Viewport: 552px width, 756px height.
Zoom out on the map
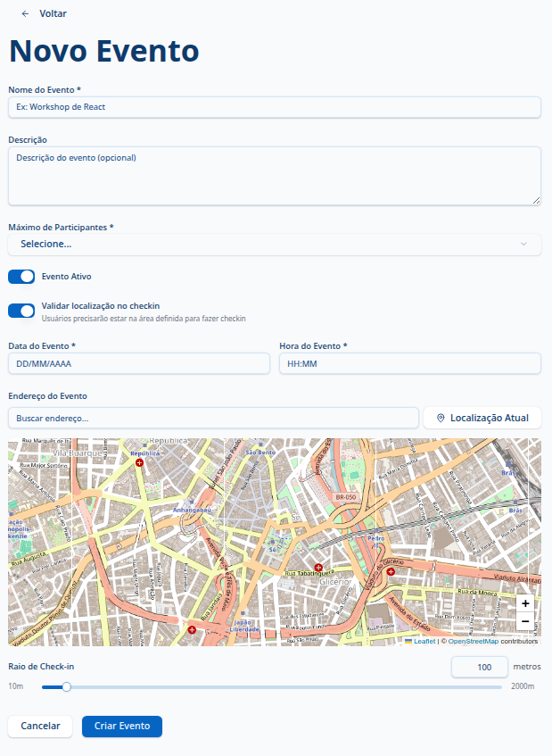click(x=524, y=621)
